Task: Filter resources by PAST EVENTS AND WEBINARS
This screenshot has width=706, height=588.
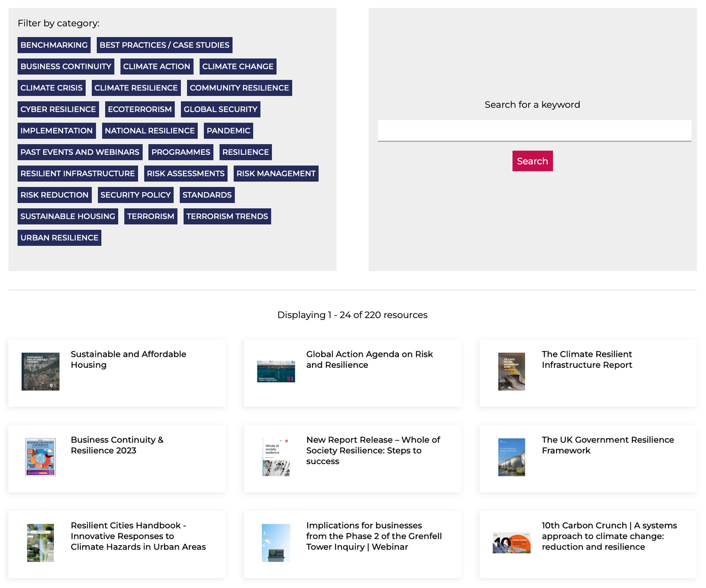Action: point(79,152)
